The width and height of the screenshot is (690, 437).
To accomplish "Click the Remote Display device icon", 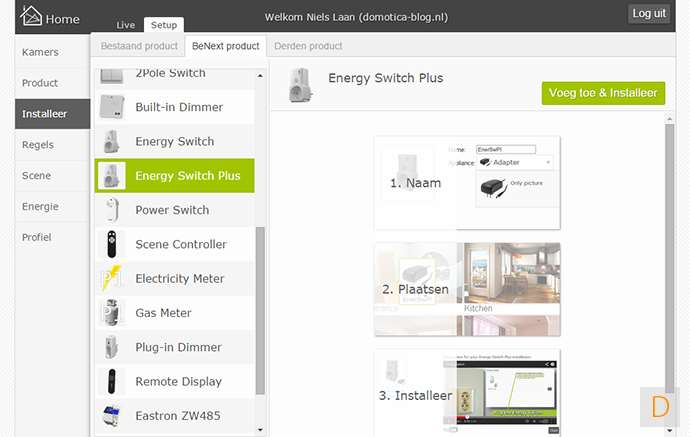I will click(x=112, y=381).
